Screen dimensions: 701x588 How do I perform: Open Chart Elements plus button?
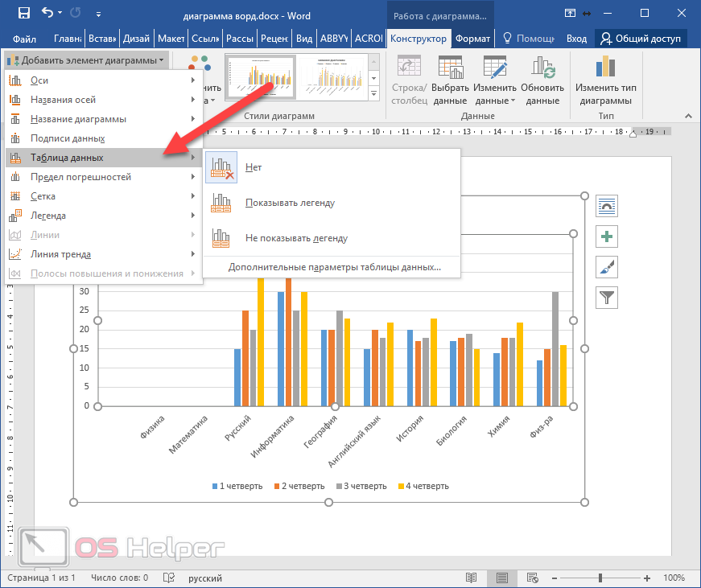[x=606, y=236]
